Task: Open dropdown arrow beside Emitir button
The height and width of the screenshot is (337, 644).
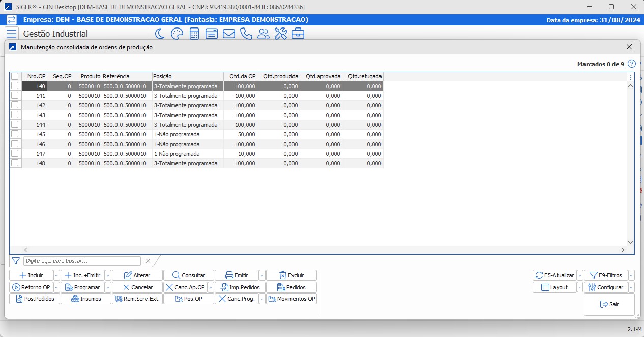Action: [262, 275]
